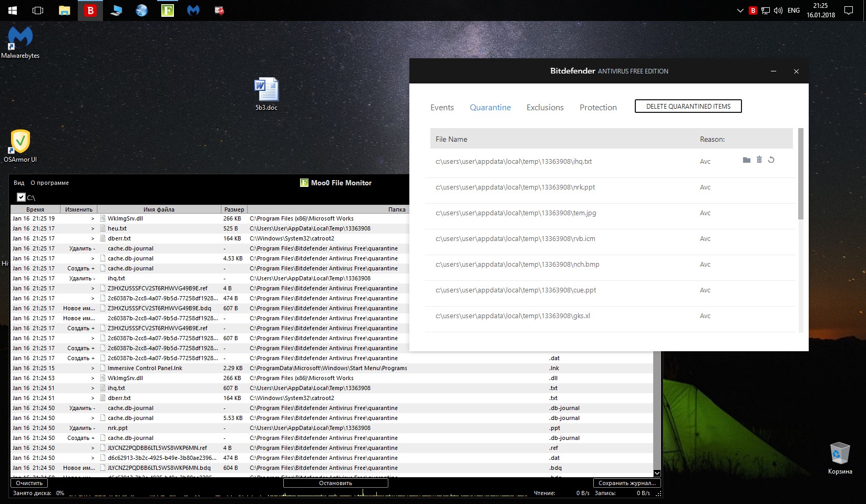
Task: Show hidden system tray icons
Action: click(740, 10)
